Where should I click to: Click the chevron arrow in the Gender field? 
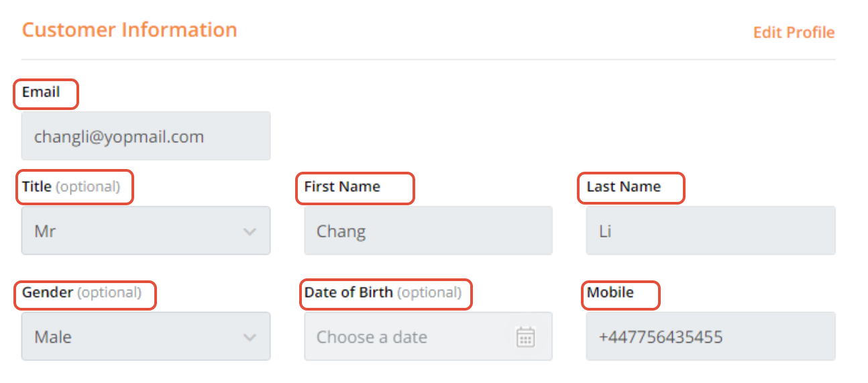[x=250, y=337]
